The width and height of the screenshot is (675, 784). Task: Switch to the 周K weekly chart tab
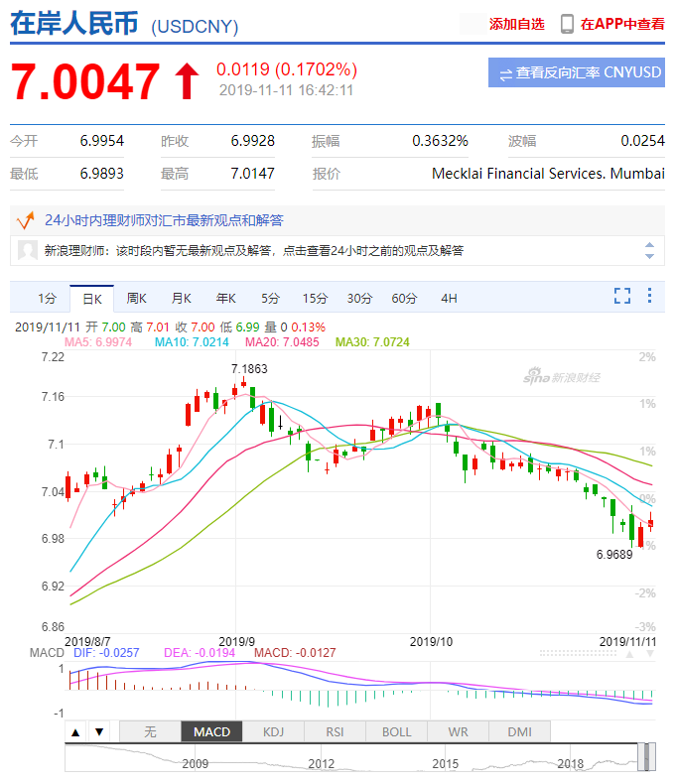pos(136,298)
